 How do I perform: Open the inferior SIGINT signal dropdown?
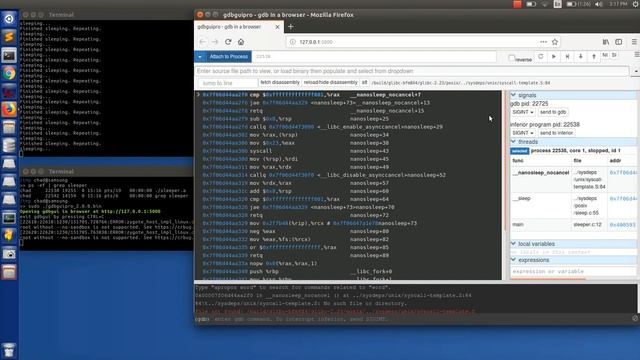[x=522, y=133]
